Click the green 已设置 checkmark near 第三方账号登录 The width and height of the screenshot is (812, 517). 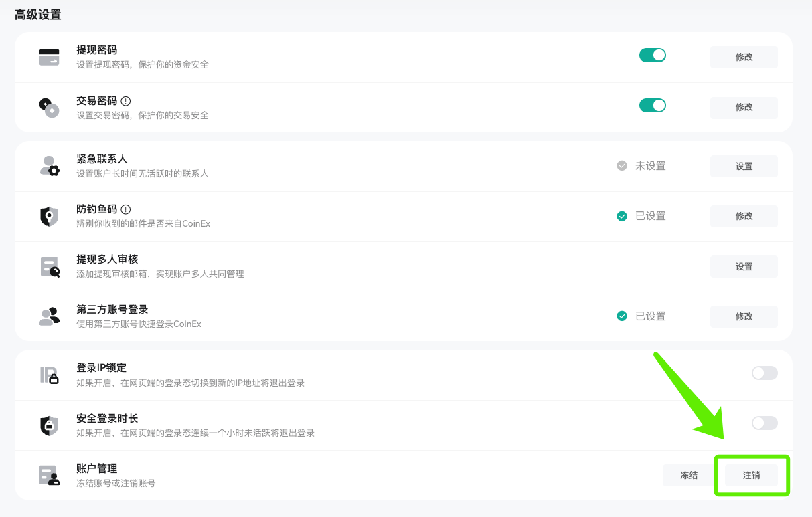pyautogui.click(x=622, y=316)
